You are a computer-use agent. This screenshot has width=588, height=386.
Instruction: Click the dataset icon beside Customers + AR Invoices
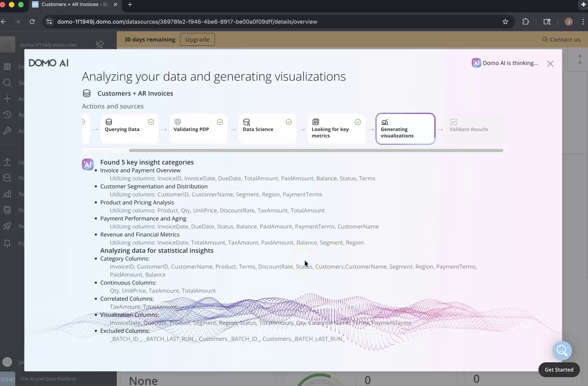(x=87, y=93)
